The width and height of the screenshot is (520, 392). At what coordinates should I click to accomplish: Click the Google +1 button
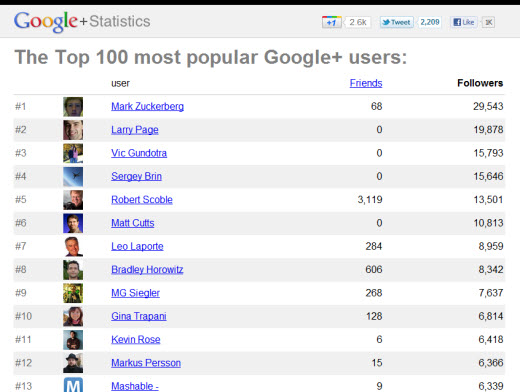332,22
